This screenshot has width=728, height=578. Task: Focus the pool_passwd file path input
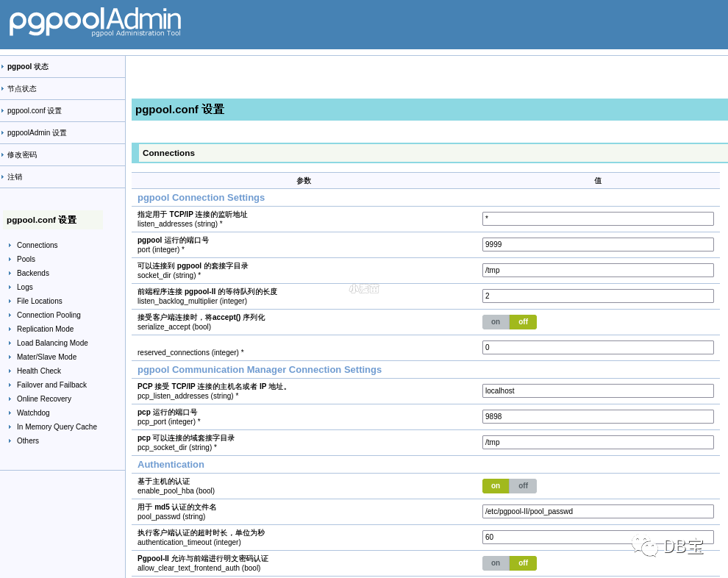click(x=598, y=511)
